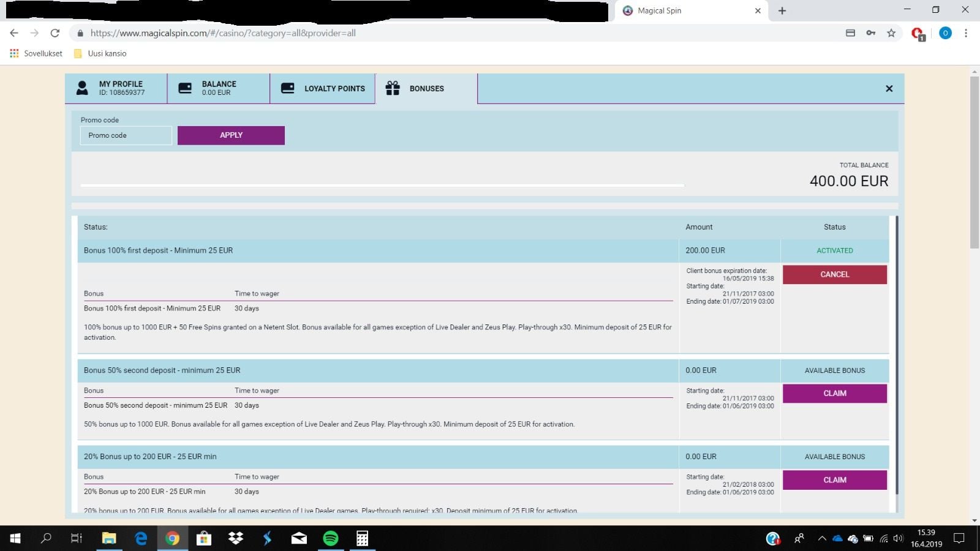Close the Magical Spin tab
This screenshot has width=980, height=551.
tap(758, 10)
